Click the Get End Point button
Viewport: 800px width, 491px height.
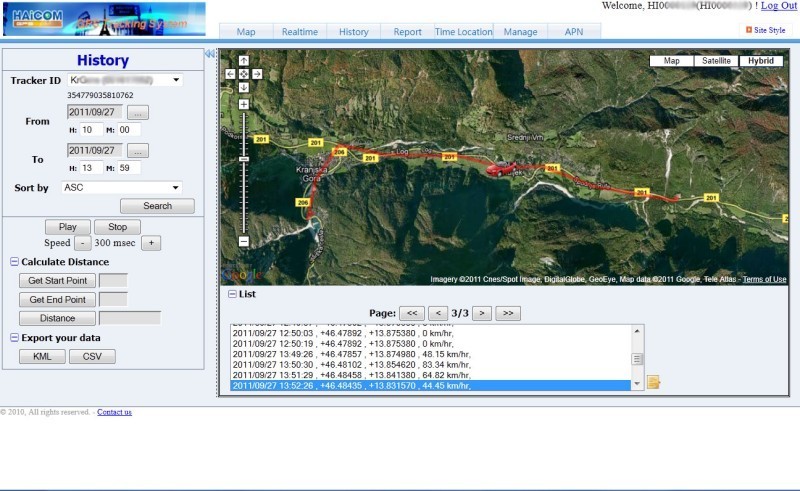tap(57, 300)
